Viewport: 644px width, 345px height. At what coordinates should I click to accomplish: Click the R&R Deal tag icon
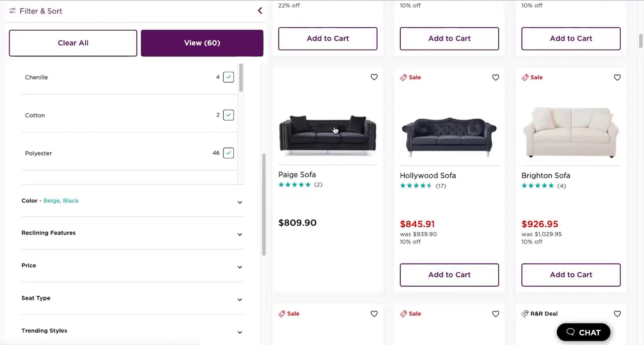[x=525, y=314]
